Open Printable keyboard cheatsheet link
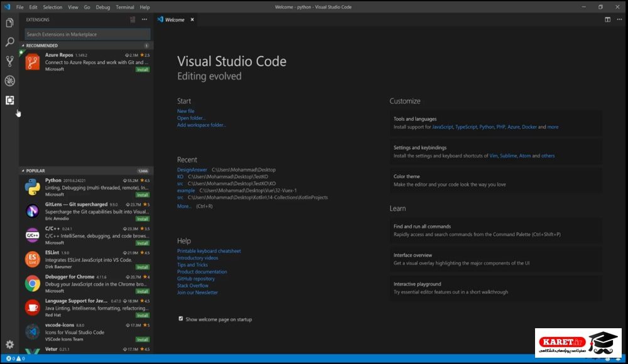 [209, 251]
